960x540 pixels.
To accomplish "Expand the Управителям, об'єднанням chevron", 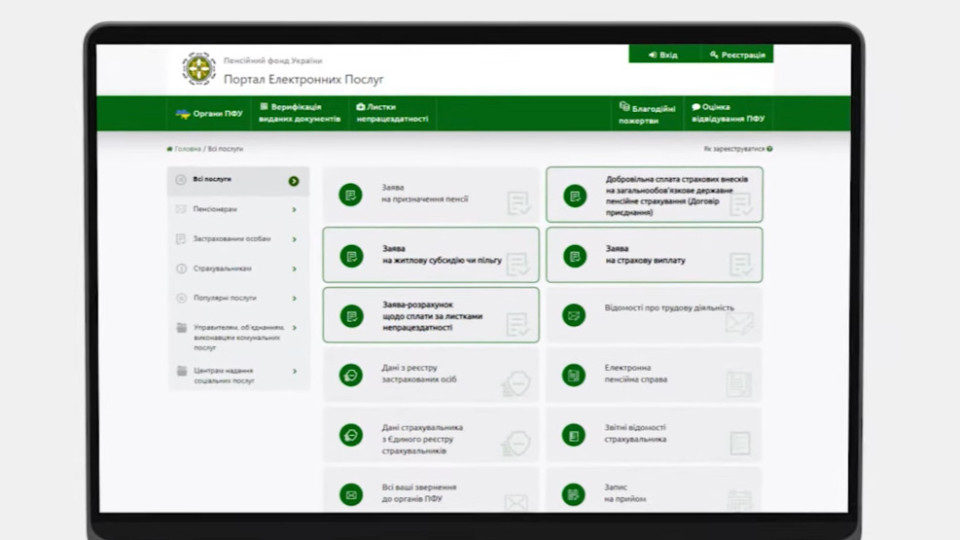I will coord(294,328).
